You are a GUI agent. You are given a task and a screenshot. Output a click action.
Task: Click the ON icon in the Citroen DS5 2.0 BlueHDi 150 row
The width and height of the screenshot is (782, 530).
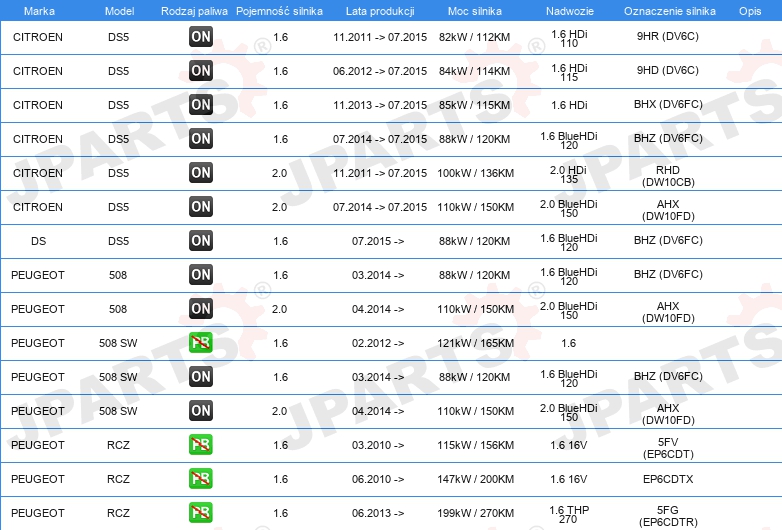tap(201, 206)
